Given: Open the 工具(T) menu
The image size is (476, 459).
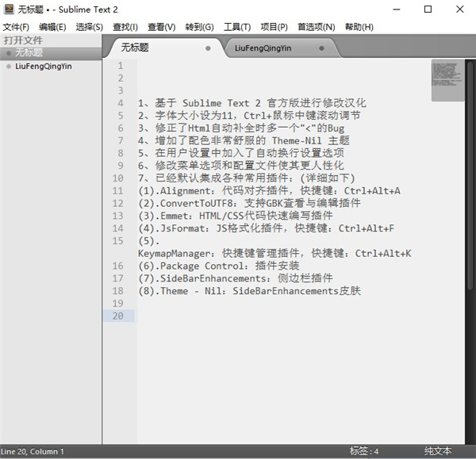Looking at the screenshot, I should 237,27.
